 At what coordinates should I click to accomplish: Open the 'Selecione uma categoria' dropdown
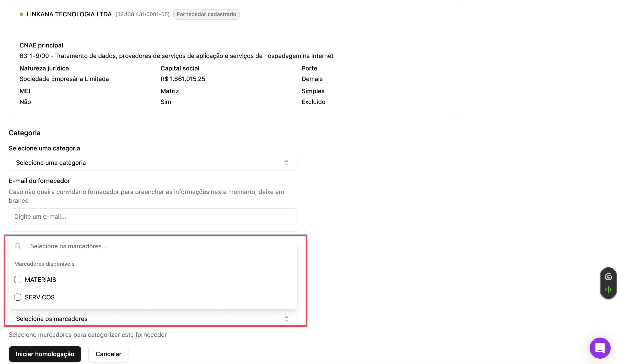coord(153,163)
